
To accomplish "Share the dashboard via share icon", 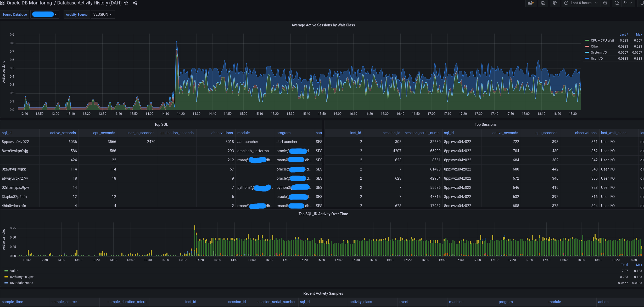I will point(135,3).
